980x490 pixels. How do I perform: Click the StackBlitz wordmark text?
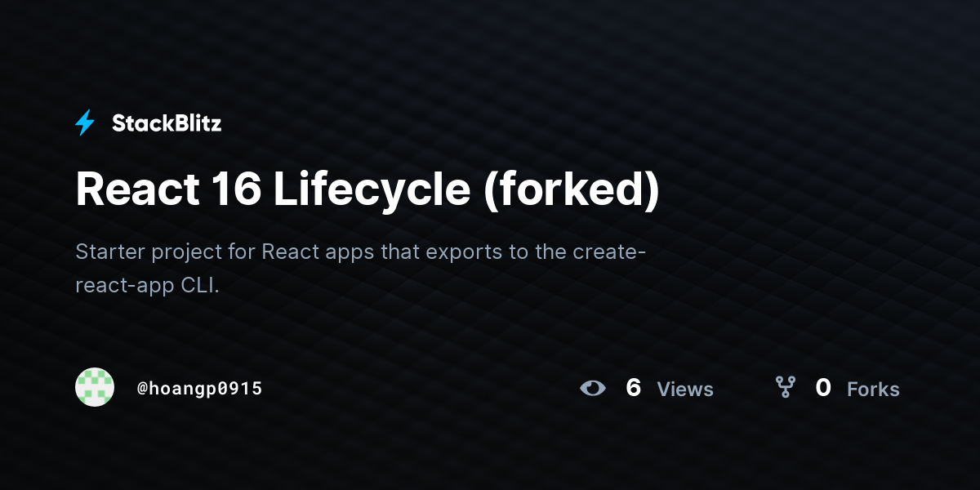(x=167, y=123)
